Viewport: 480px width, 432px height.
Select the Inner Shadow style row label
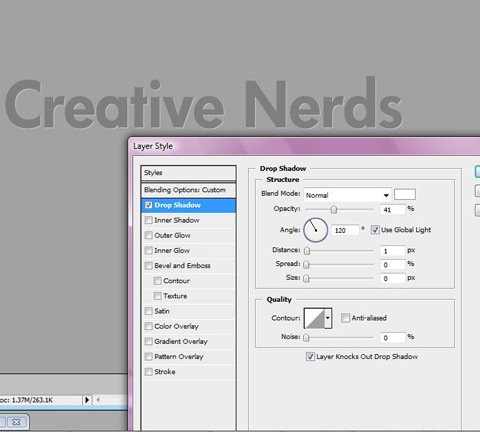click(x=177, y=220)
